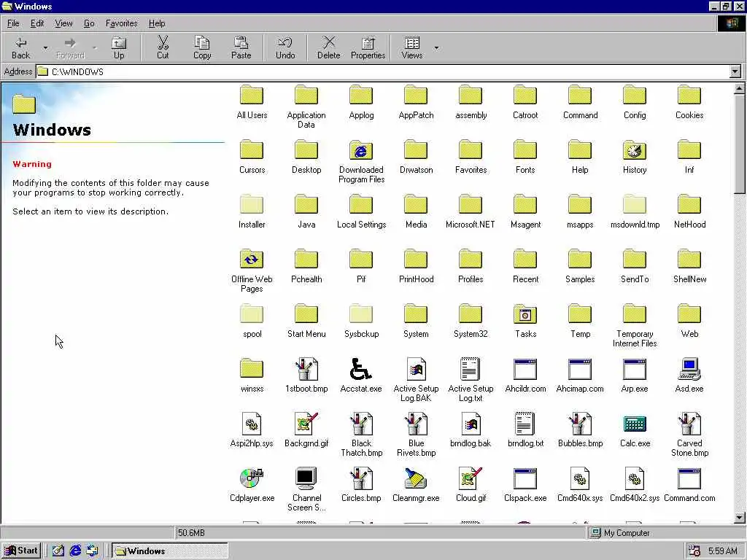Select the Sysbckup hidden folder
The height and width of the screenshot is (560, 747).
pos(361,322)
